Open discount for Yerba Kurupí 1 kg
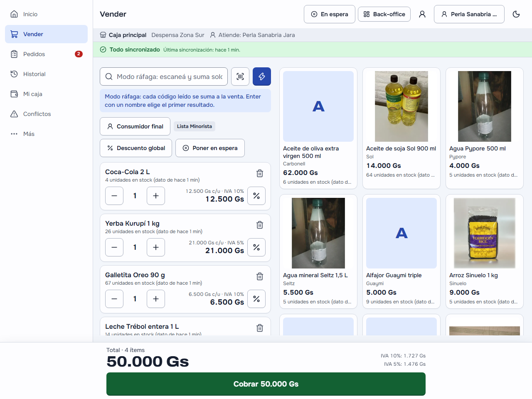 point(256,247)
